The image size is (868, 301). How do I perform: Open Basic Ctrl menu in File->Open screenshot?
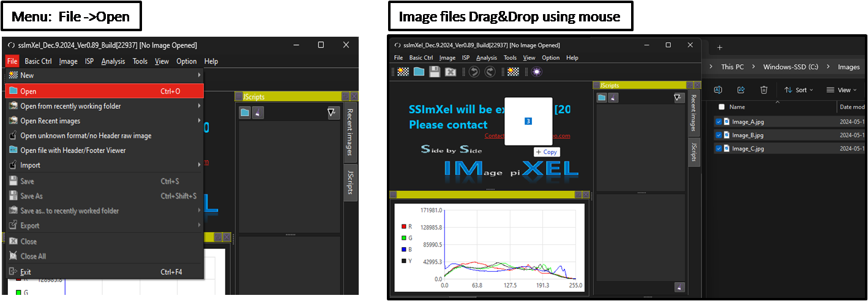pos(38,61)
